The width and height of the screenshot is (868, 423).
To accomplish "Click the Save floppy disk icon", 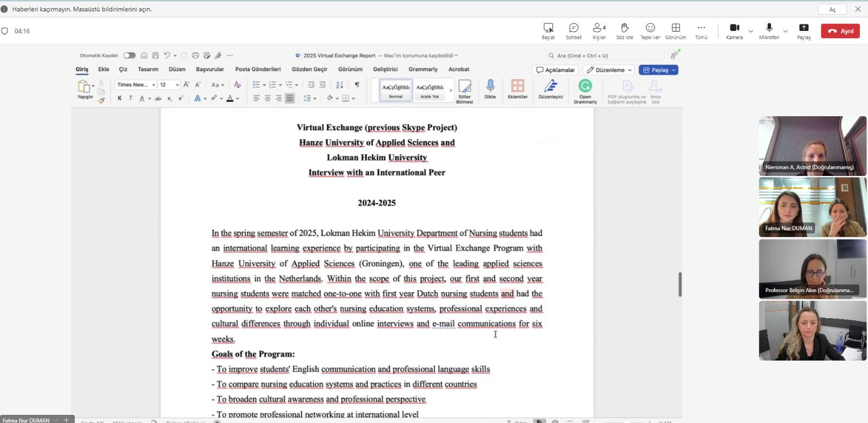I will [x=155, y=55].
